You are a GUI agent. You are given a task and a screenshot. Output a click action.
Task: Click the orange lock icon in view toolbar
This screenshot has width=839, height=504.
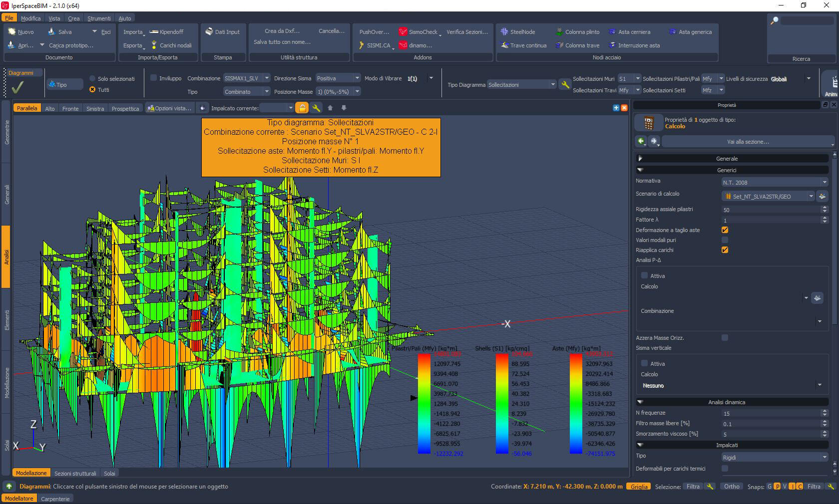(302, 108)
